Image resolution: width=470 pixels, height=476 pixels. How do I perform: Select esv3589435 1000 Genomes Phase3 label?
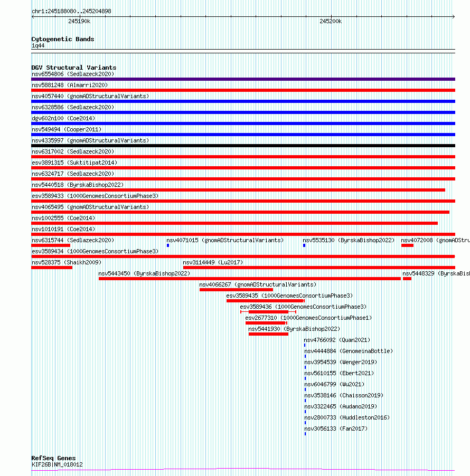pos(289,296)
